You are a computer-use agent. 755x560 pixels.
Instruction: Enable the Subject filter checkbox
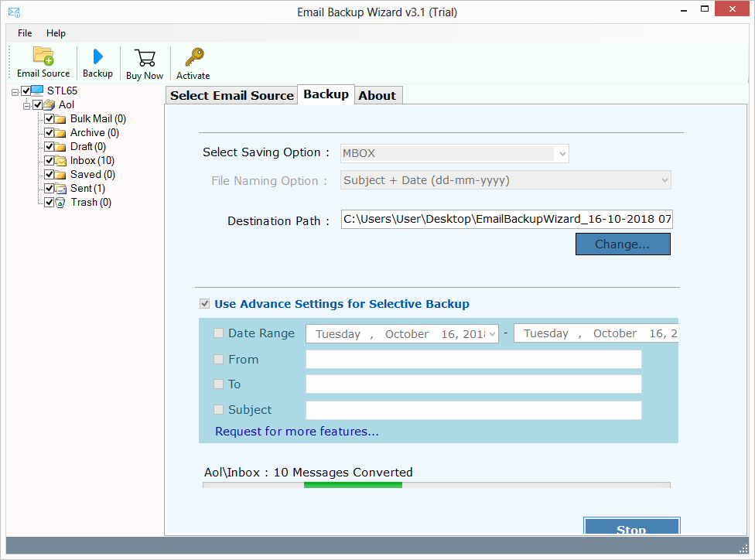tap(219, 409)
